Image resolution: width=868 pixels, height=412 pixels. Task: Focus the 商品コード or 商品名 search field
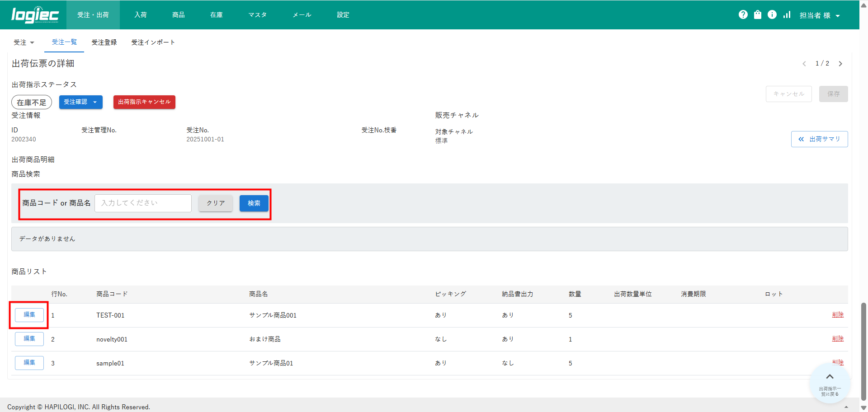point(143,203)
